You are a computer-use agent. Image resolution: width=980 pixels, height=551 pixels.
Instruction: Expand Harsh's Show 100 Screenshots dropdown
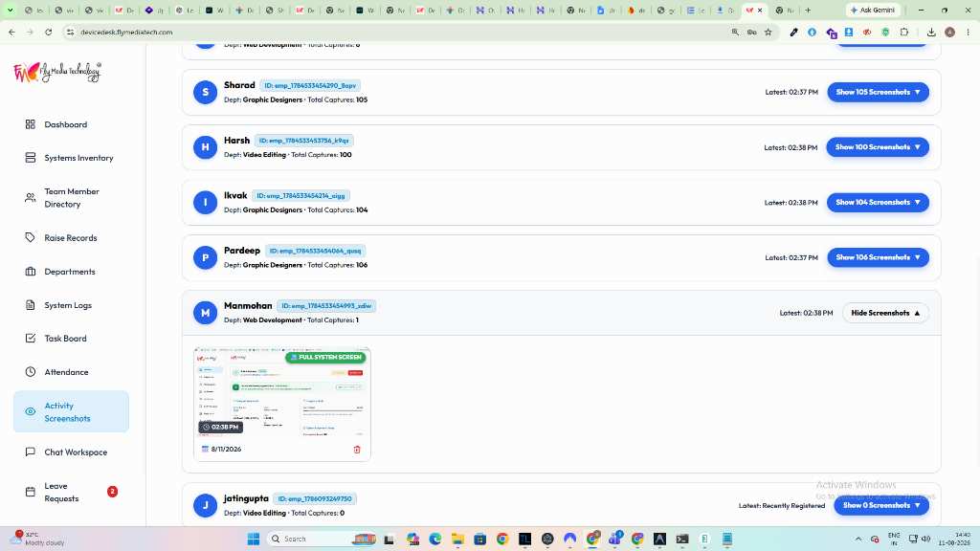878,147
